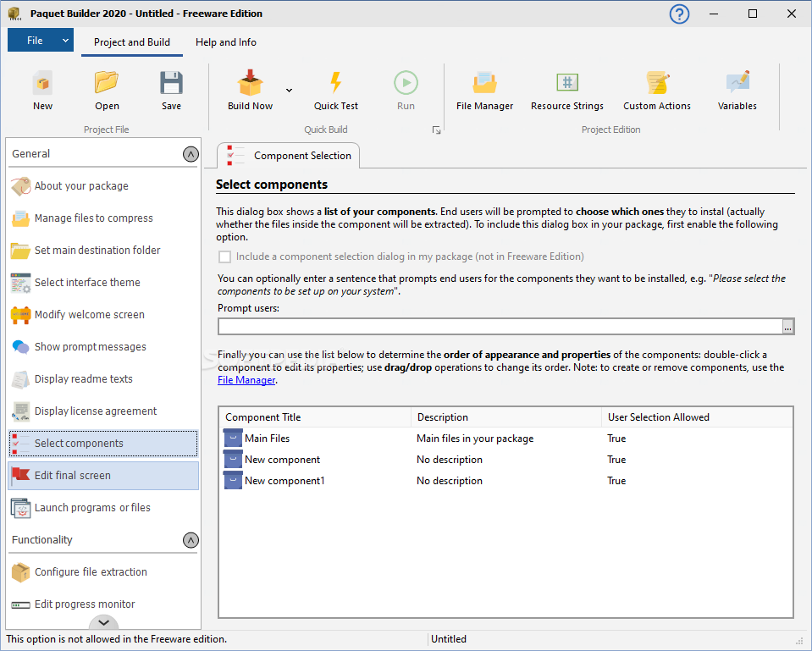The width and height of the screenshot is (812, 651).
Task: Open Select interface theme
Action: (103, 282)
